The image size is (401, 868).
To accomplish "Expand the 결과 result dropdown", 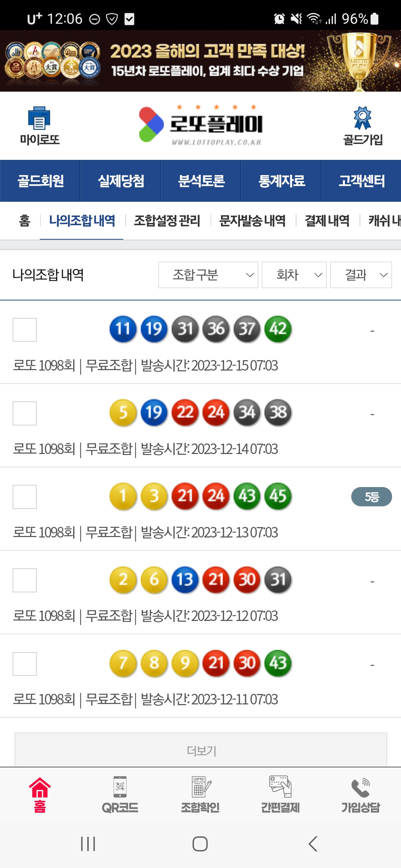I will [361, 275].
